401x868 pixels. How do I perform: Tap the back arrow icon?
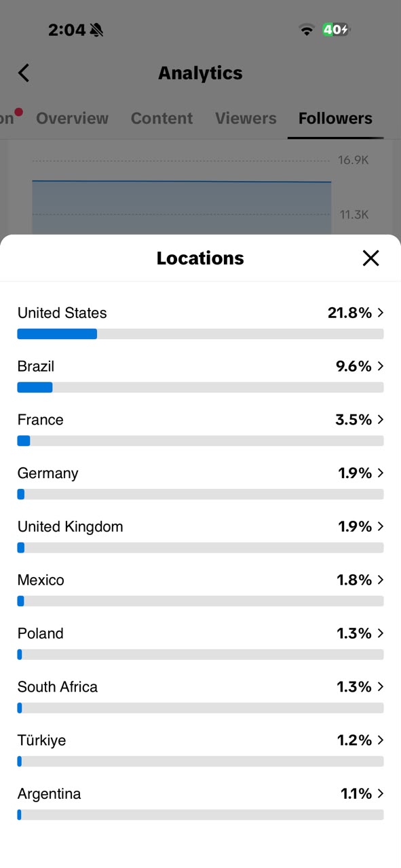point(24,73)
